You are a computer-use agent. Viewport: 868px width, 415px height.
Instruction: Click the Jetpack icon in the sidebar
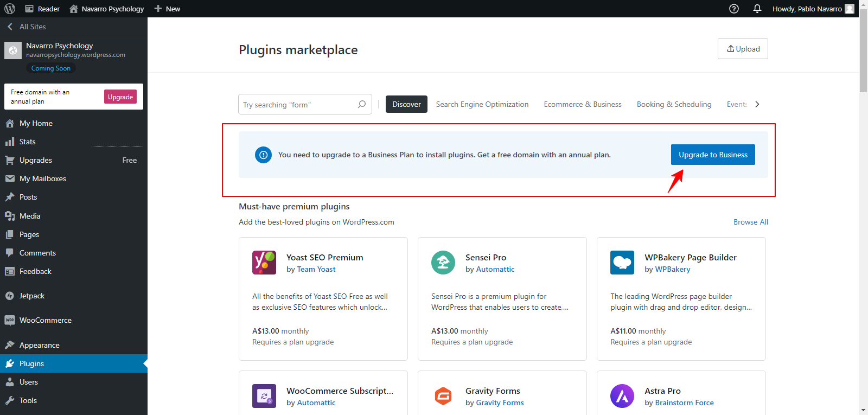pos(10,296)
